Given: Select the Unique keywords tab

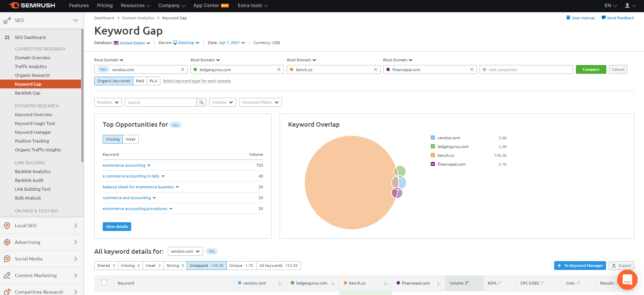Looking at the screenshot, I should click(x=241, y=266).
